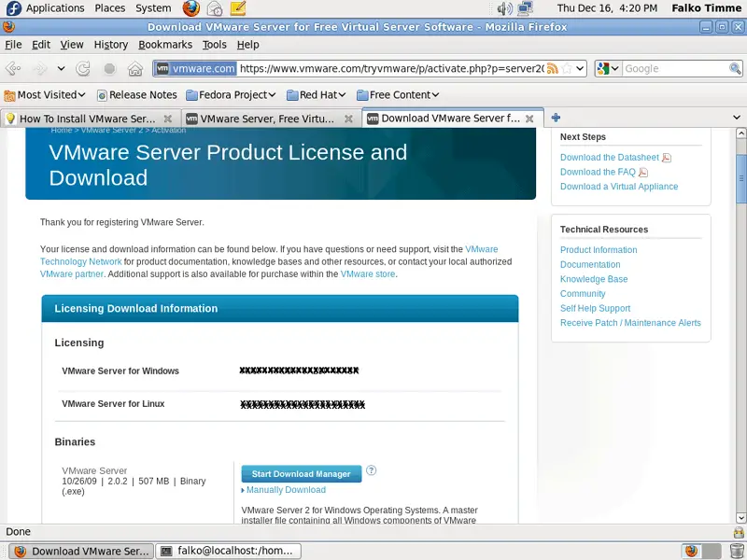
Task: Open the Product Information link
Action: 599,250
